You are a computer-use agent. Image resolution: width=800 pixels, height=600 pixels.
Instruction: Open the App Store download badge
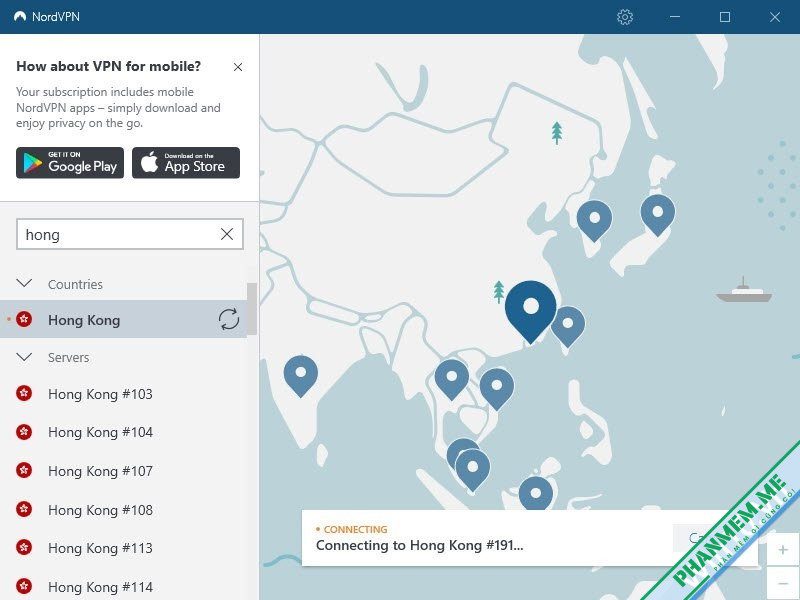[186, 163]
